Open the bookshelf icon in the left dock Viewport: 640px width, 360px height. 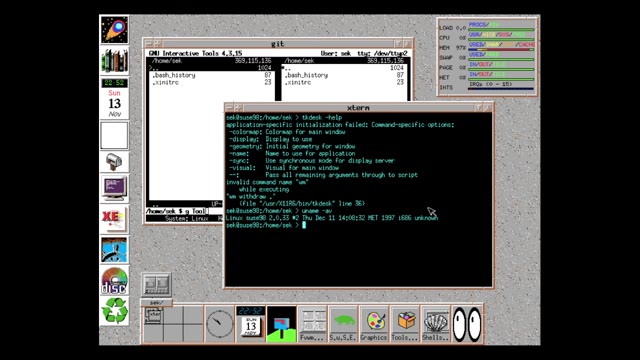[114, 60]
